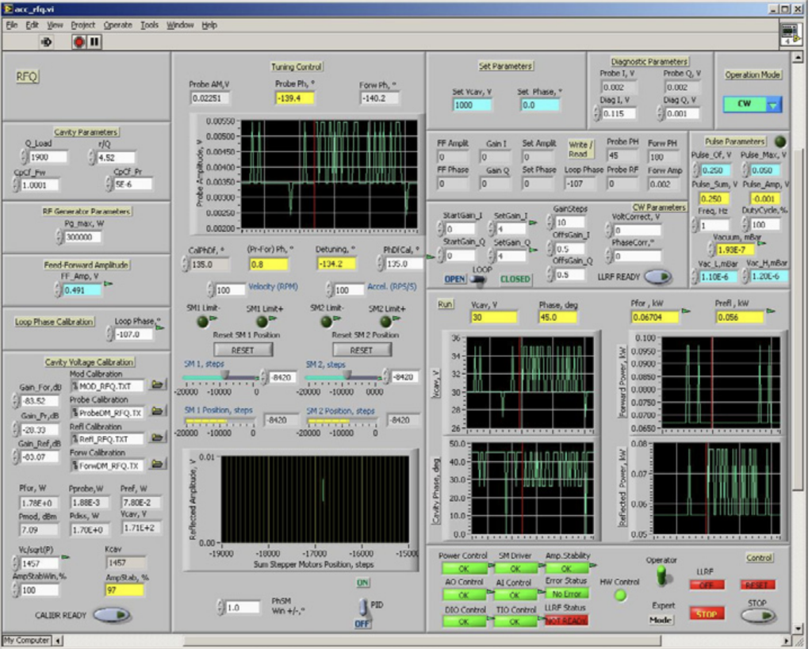Open the Window menu
The image size is (812, 649).
[180, 25]
